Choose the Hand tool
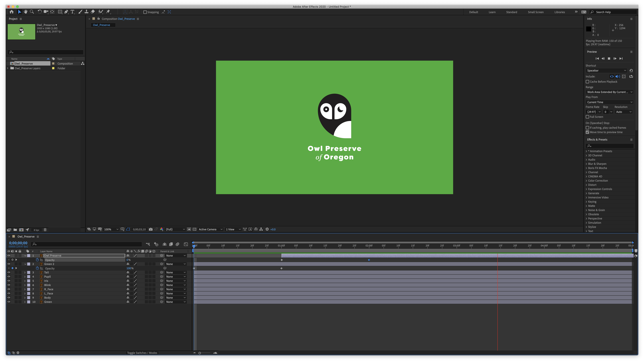The image size is (644, 362). pyautogui.click(x=25, y=12)
